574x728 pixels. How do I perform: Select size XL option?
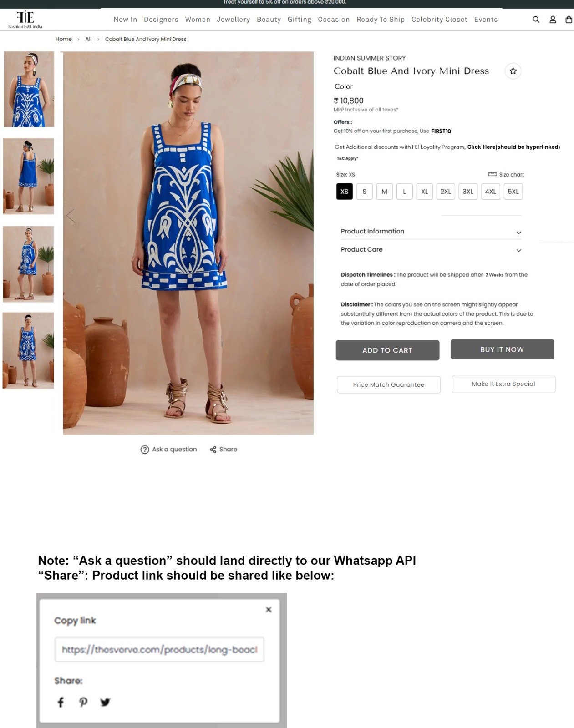click(x=424, y=192)
